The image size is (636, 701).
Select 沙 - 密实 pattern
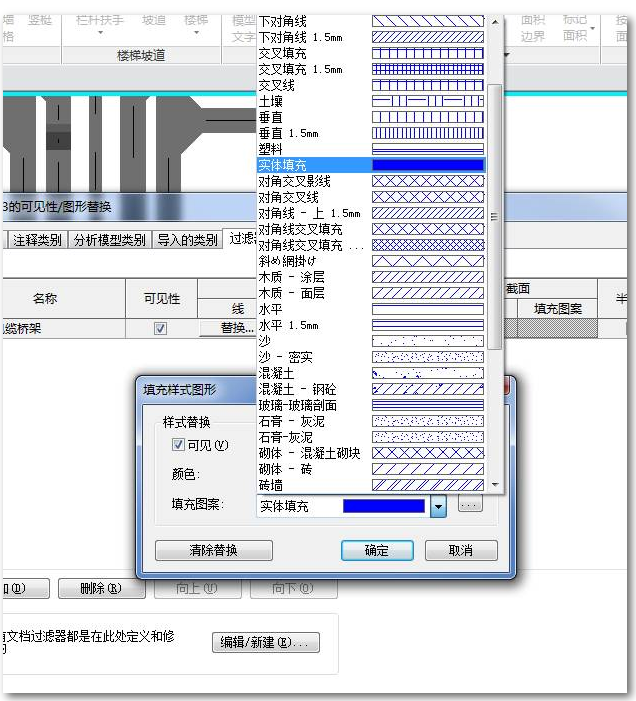coord(371,357)
